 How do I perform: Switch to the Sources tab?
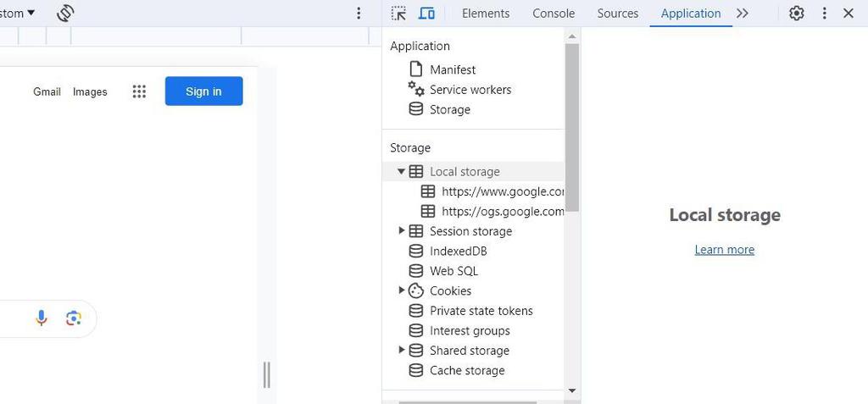(x=617, y=14)
